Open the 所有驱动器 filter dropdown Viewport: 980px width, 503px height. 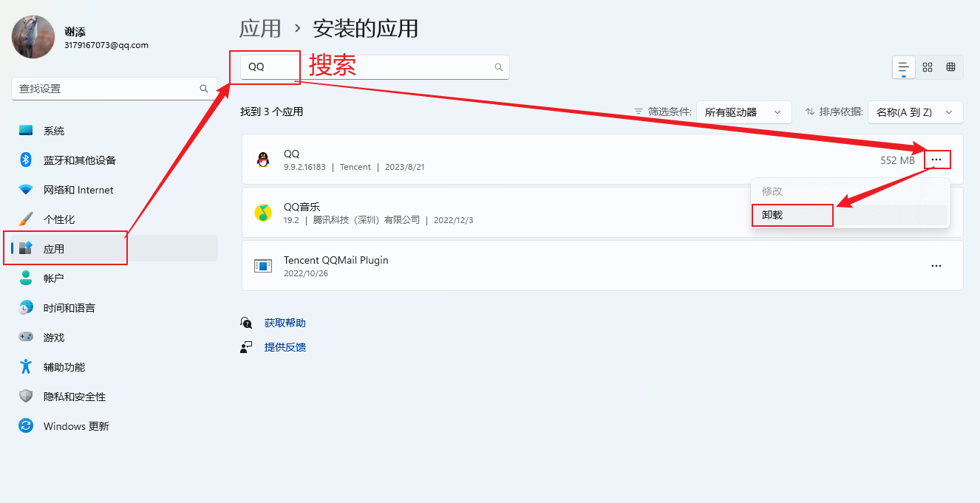744,112
